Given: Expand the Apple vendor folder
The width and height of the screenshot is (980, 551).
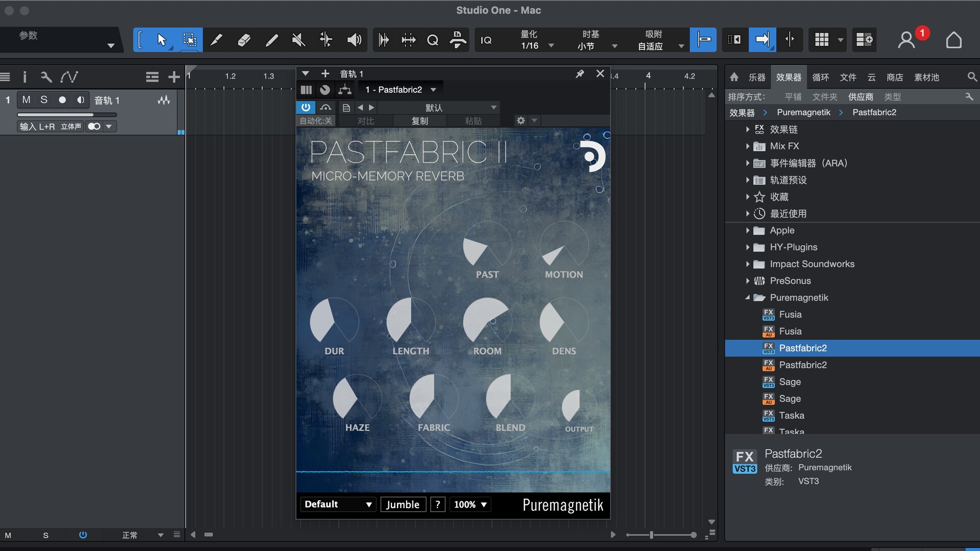Looking at the screenshot, I should [x=748, y=231].
